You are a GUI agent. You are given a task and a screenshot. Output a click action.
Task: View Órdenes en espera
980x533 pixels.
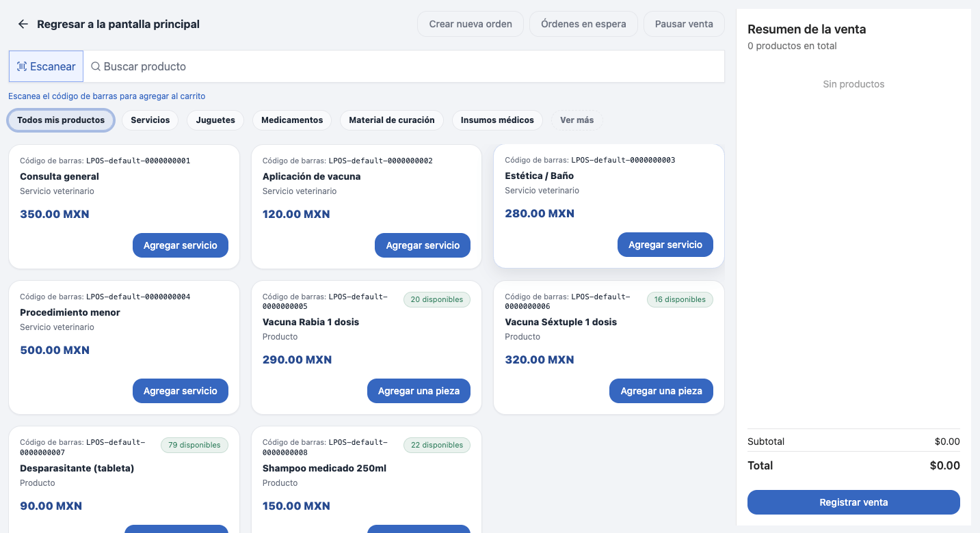coord(583,24)
